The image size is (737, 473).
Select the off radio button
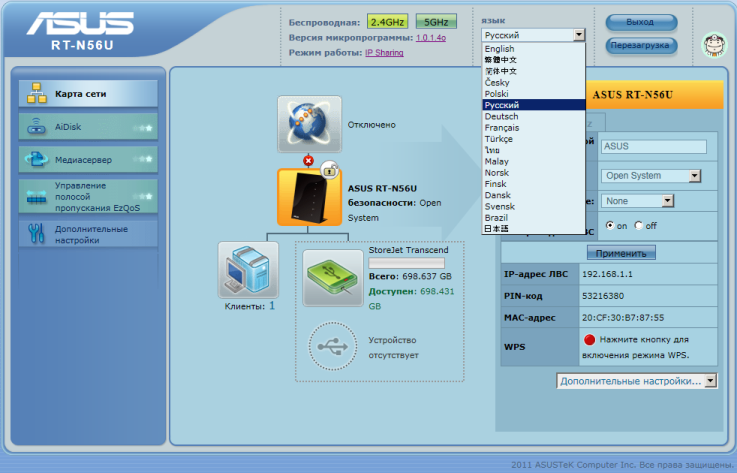click(x=638, y=225)
